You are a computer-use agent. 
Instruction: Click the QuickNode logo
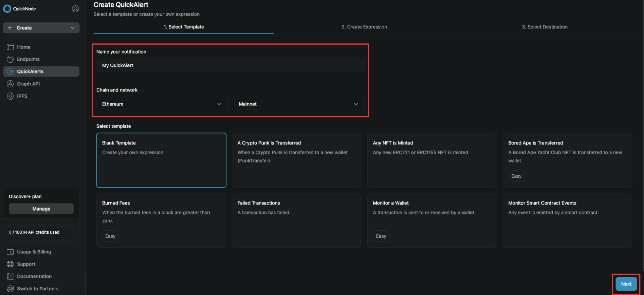click(x=19, y=9)
